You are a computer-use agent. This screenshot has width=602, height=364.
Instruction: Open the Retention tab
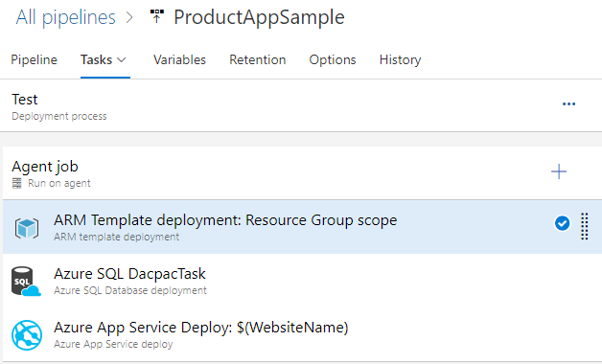pos(258,59)
